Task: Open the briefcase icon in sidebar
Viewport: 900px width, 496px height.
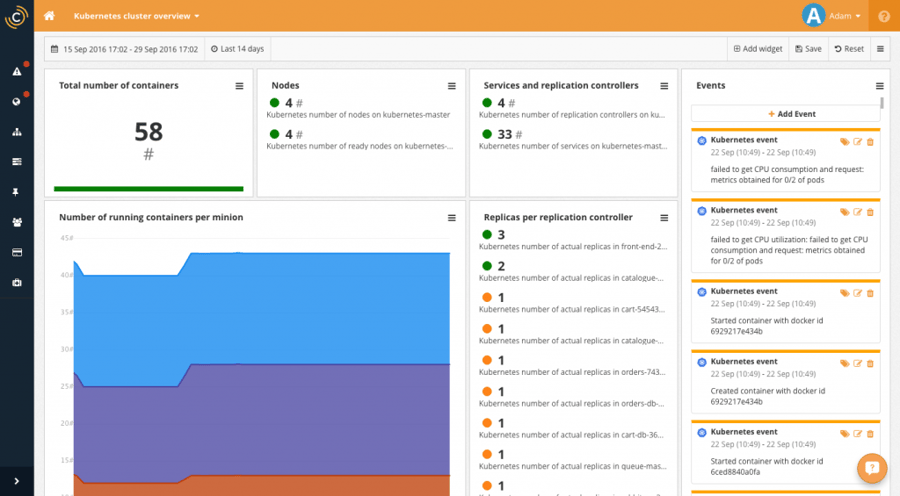Action: coord(17,282)
